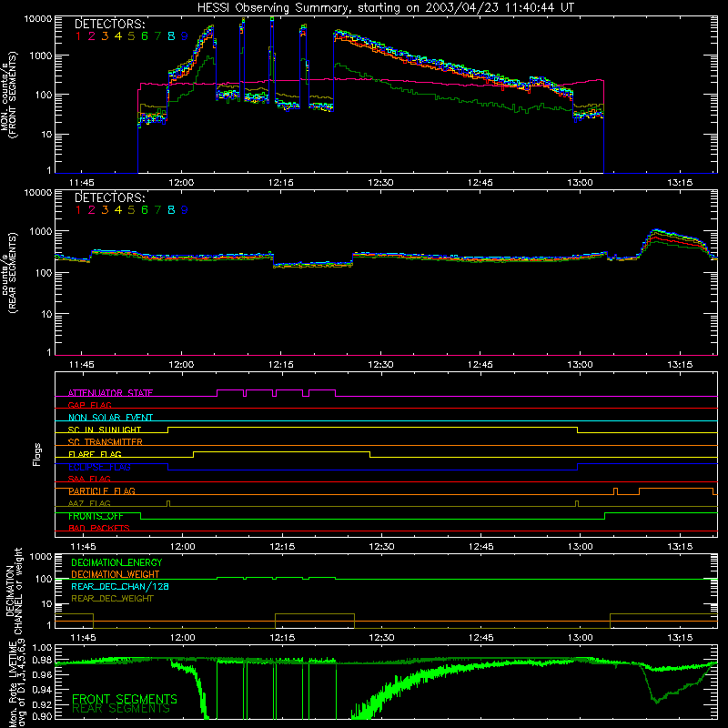The image size is (728, 728).
Task: Click 13:00 tick under the Flags panel
Action: (581, 547)
